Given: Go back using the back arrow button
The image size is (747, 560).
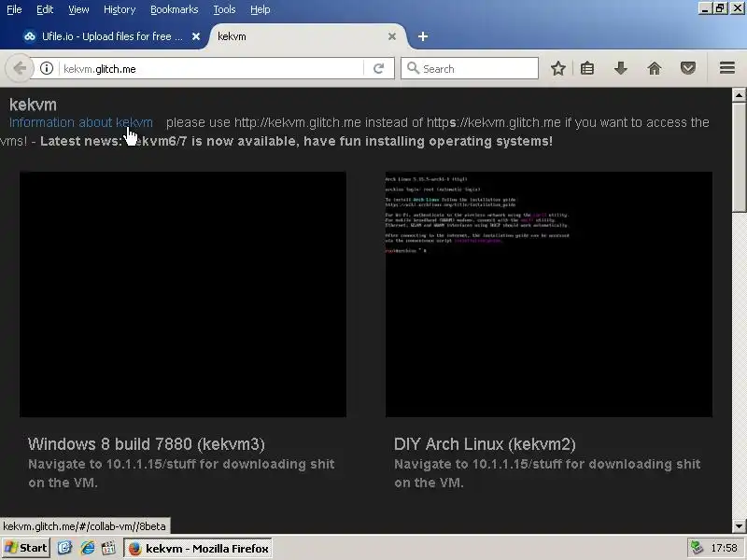Looking at the screenshot, I should pos(19,68).
